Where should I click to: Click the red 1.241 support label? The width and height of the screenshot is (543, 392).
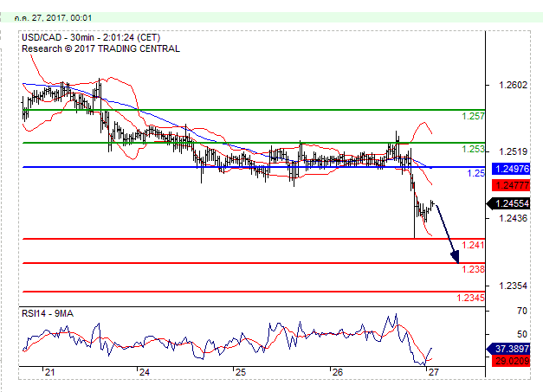point(473,245)
